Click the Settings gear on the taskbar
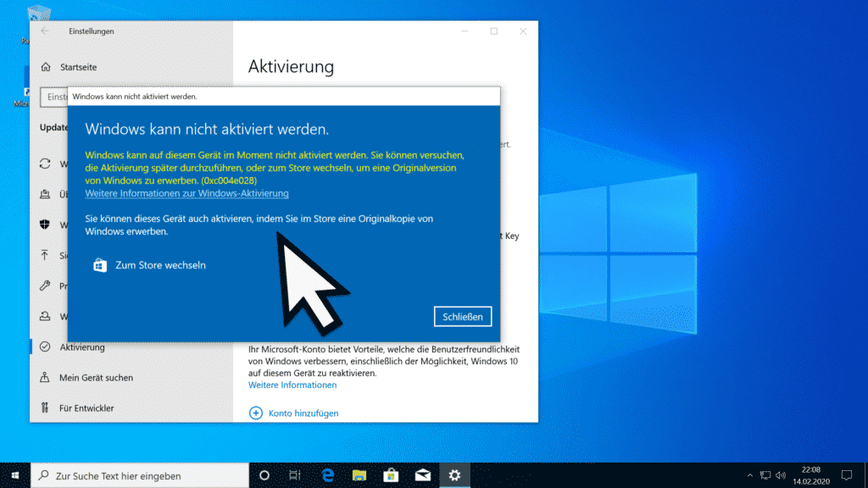 pos(454,475)
